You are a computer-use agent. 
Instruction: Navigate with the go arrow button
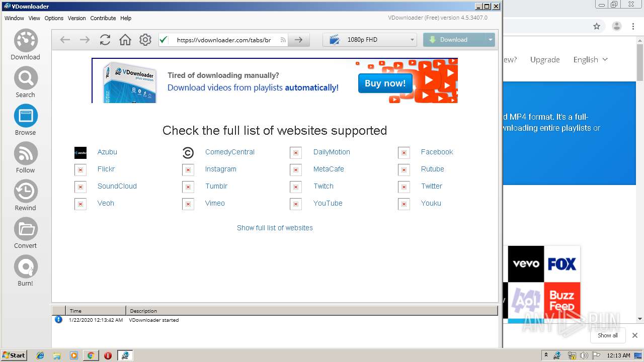[x=299, y=40]
